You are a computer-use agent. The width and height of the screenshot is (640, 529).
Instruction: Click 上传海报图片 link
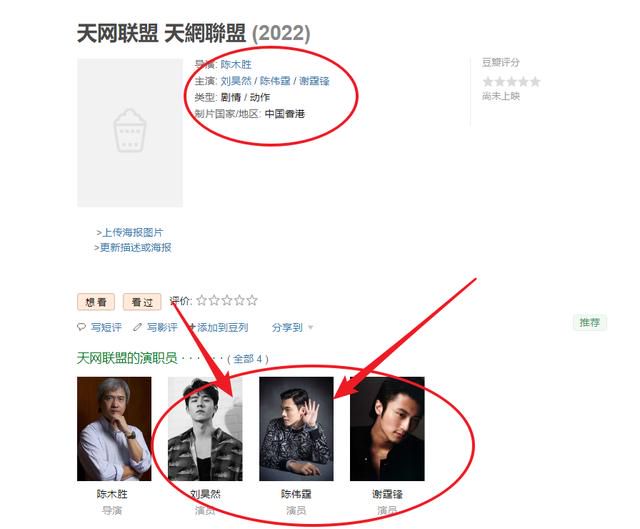(x=132, y=233)
